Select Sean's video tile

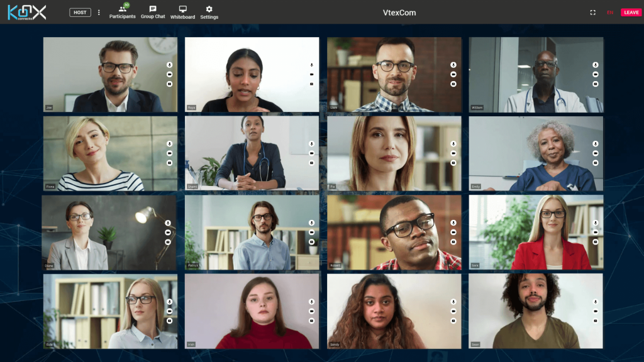click(536, 312)
